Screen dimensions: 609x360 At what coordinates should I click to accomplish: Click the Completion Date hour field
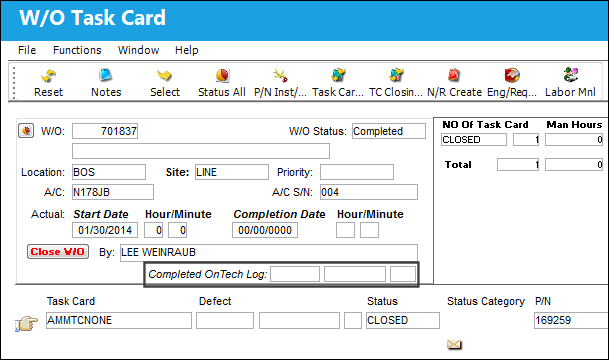click(345, 230)
